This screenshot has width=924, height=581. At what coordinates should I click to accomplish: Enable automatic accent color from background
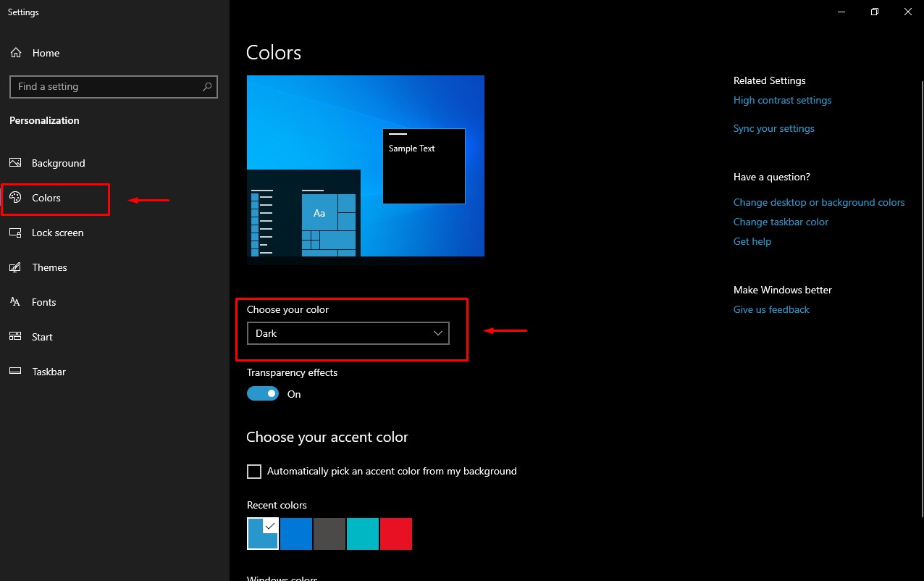point(253,471)
